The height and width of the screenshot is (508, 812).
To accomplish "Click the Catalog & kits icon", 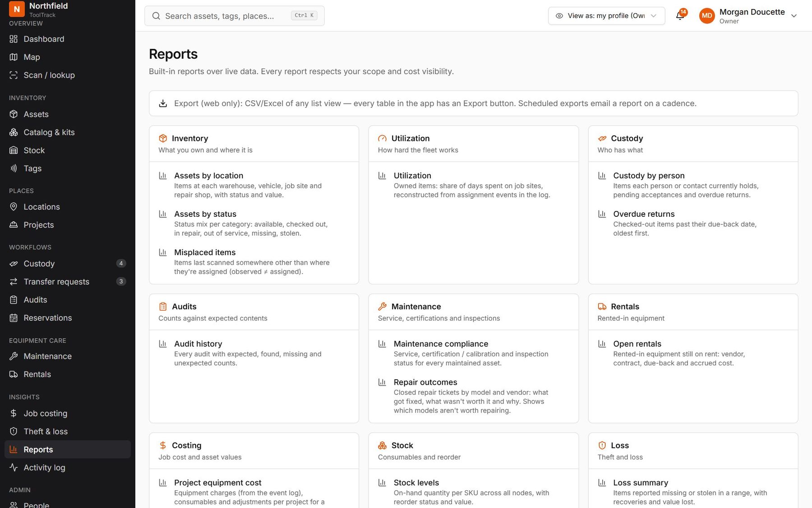I will (x=14, y=132).
